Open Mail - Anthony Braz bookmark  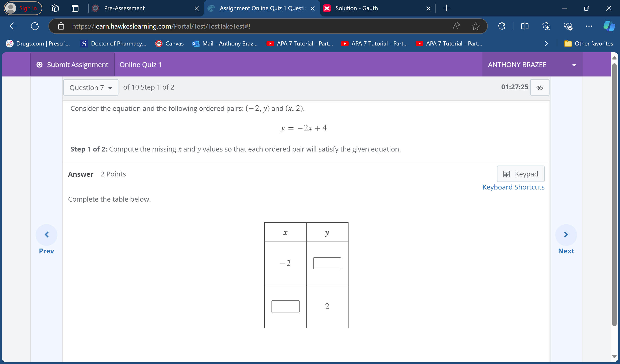[x=225, y=44]
